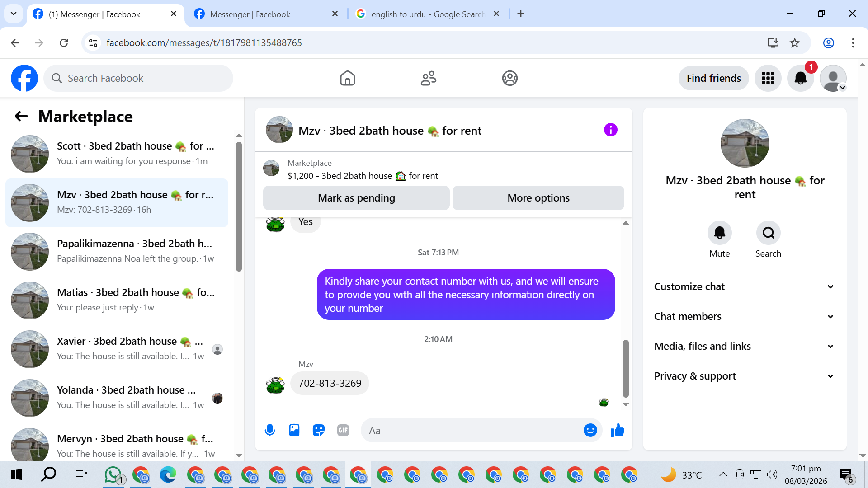Image resolution: width=868 pixels, height=488 pixels.
Task: Click the purple conversation information icon
Action: pyautogui.click(x=610, y=130)
